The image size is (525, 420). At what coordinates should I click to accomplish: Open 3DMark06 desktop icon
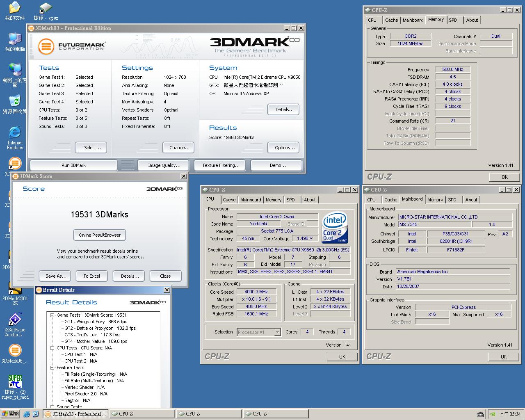15,354
